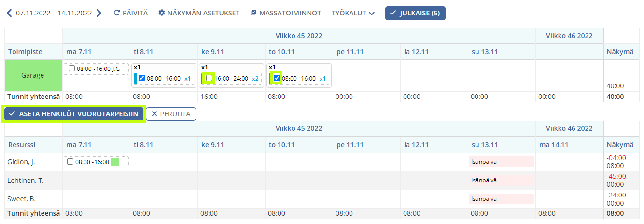Check the Wednesday 16:00-24:00 shift checkbox

coord(209,78)
